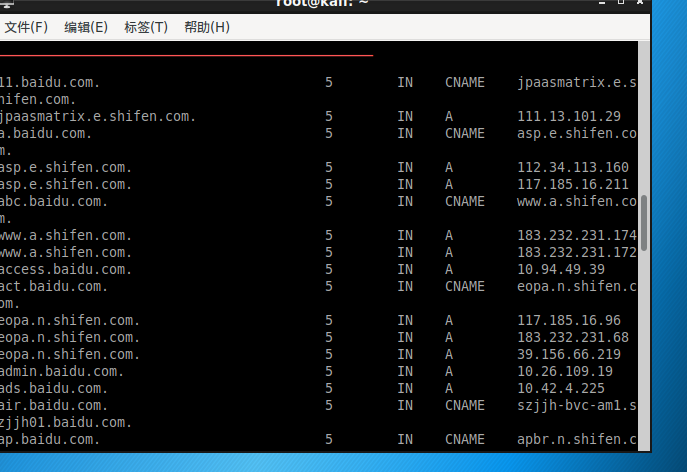This screenshot has height=472, width=687.
Task: Click the wrapped line zjjh01.baidu.com.
Action: pyautogui.click(x=66, y=422)
